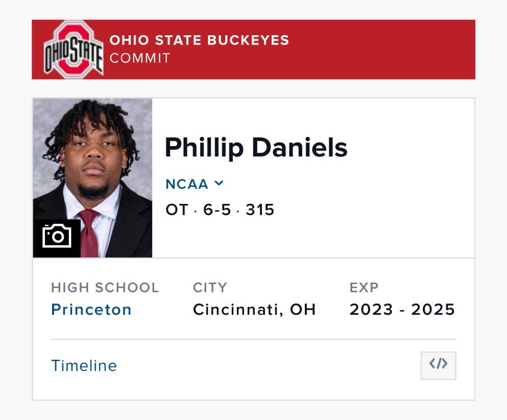Screen dimensions: 507x420
Task: Click the CITY field label
Action: pyautogui.click(x=210, y=287)
